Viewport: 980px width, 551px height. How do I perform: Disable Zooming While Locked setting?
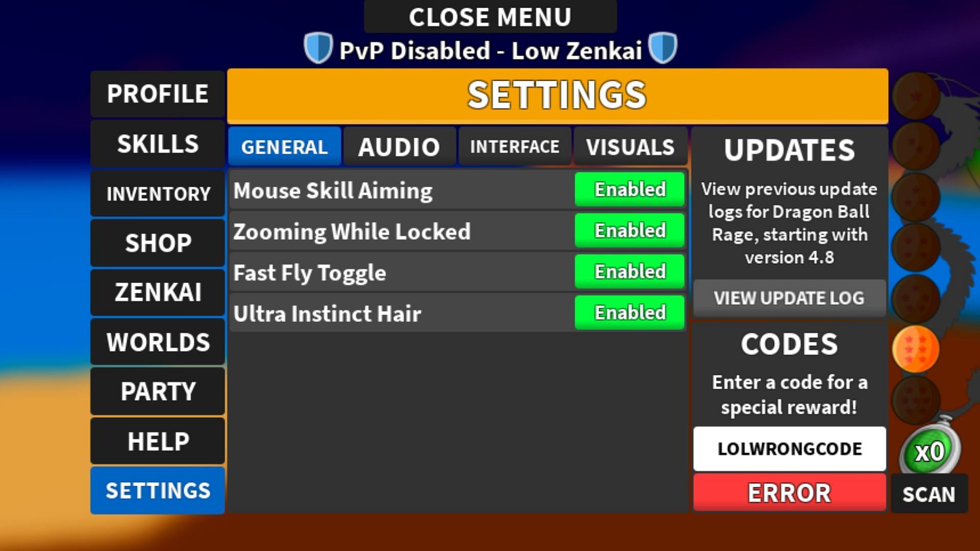pyautogui.click(x=629, y=231)
